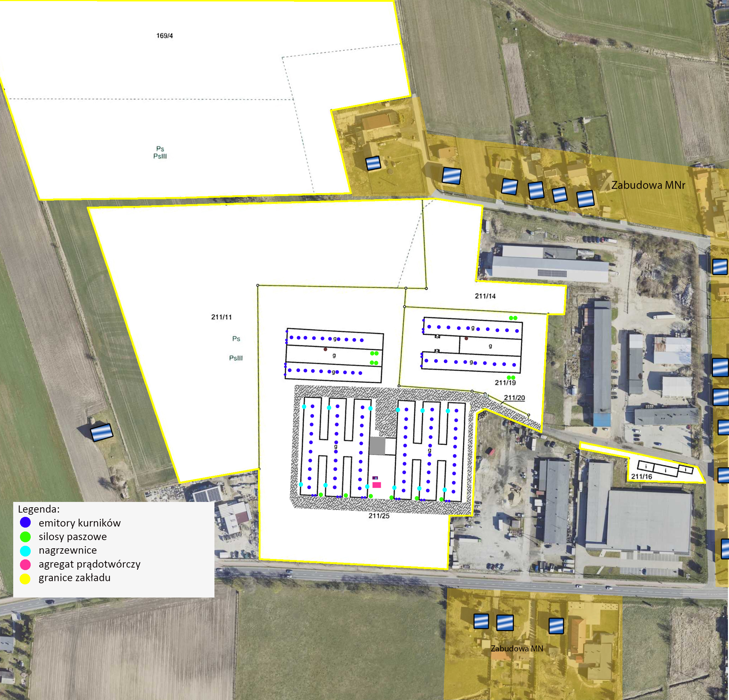Click the blue legend dot for emitory kurników
The image size is (729, 700).
coord(25,523)
